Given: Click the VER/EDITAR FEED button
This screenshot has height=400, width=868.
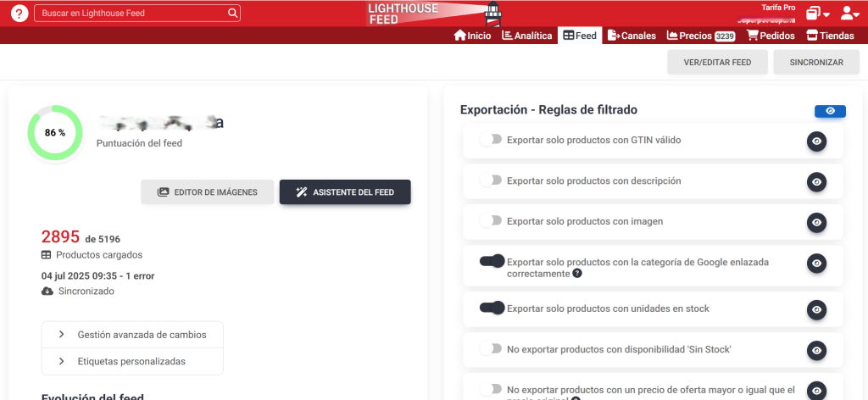Looking at the screenshot, I should click(x=717, y=62).
